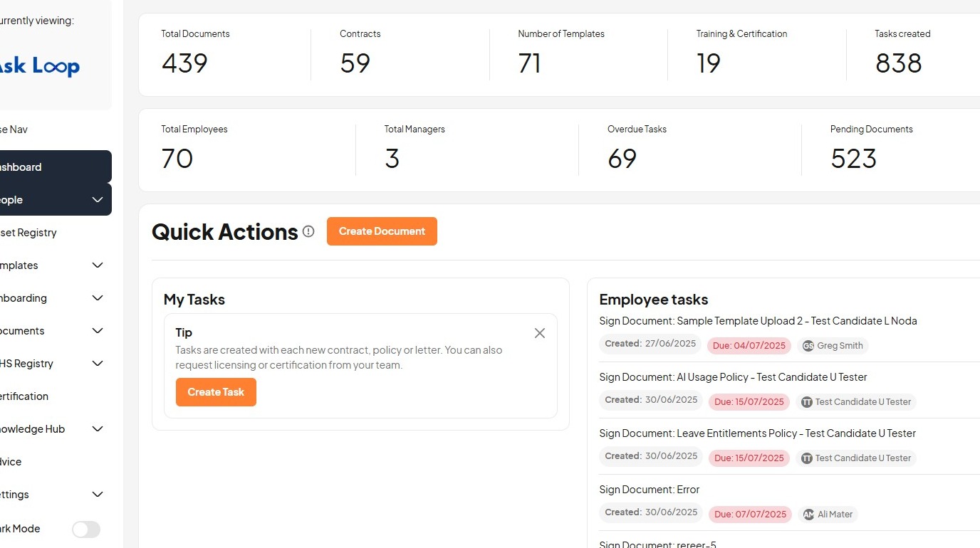Expand the Settings submenu chevron

coord(98,495)
